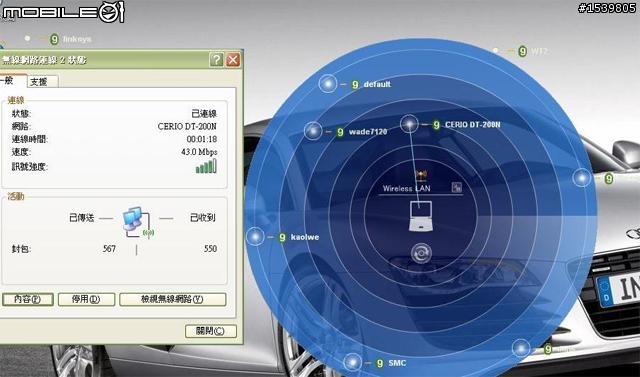Click the 43.0 Mbps speed value
Screen dimensions: 640x377
(199, 152)
